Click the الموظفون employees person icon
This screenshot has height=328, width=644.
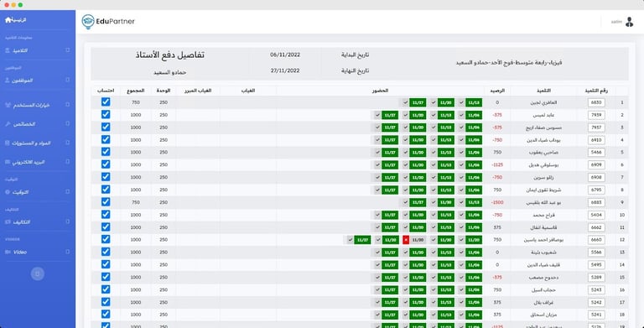point(7,81)
